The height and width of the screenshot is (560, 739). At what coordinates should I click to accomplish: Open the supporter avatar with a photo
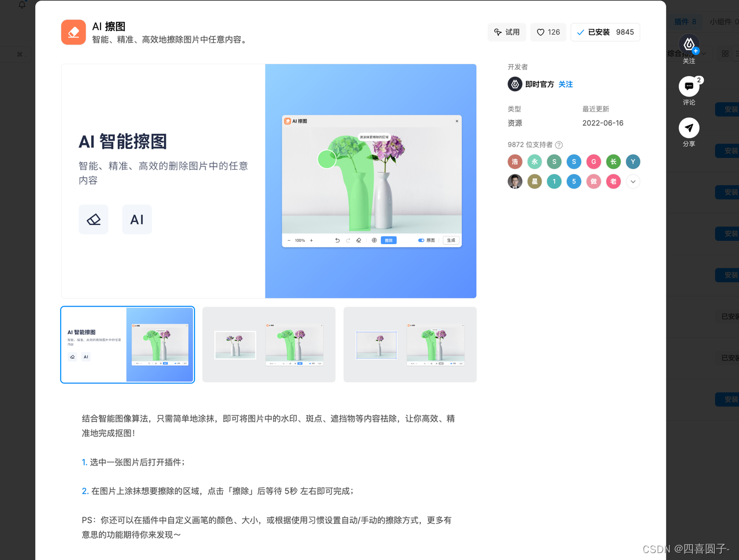[515, 181]
